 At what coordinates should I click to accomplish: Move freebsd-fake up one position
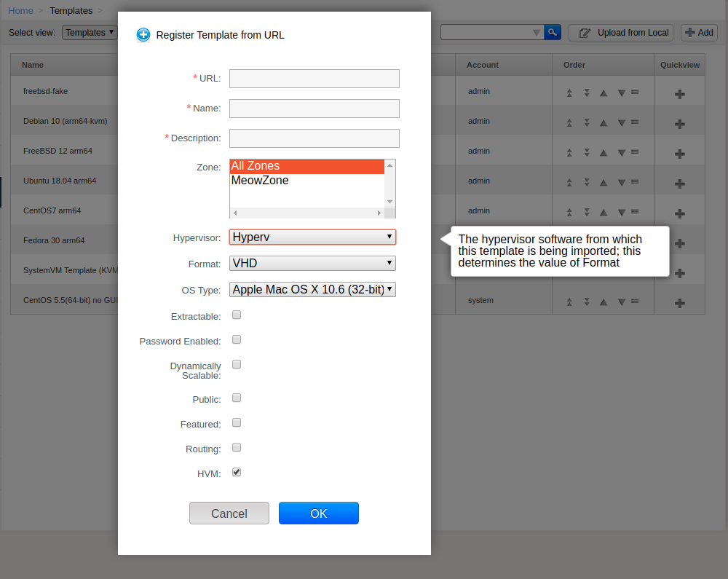tap(604, 93)
